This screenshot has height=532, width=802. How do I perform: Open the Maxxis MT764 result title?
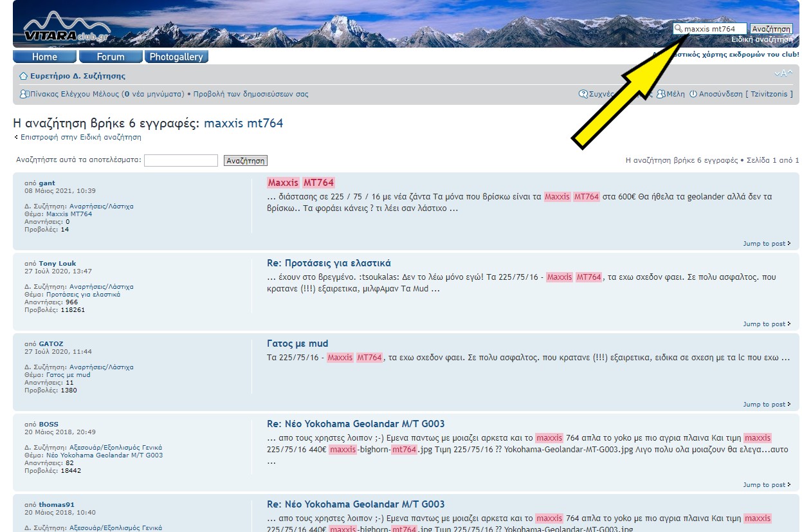coord(301,183)
